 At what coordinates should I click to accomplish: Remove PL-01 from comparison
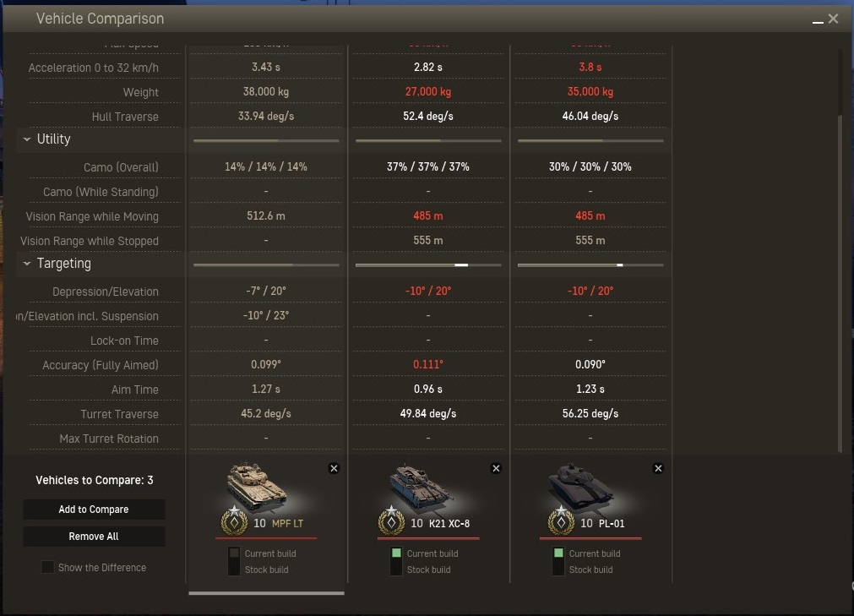pos(658,468)
